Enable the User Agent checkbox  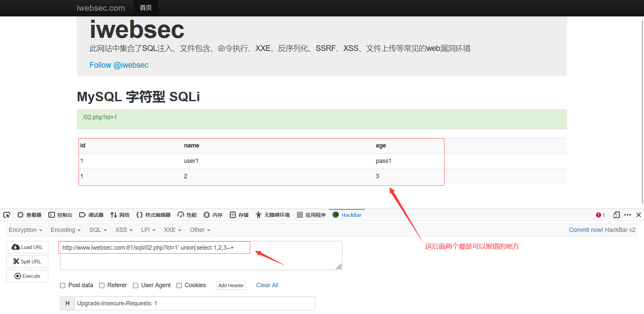(x=136, y=285)
